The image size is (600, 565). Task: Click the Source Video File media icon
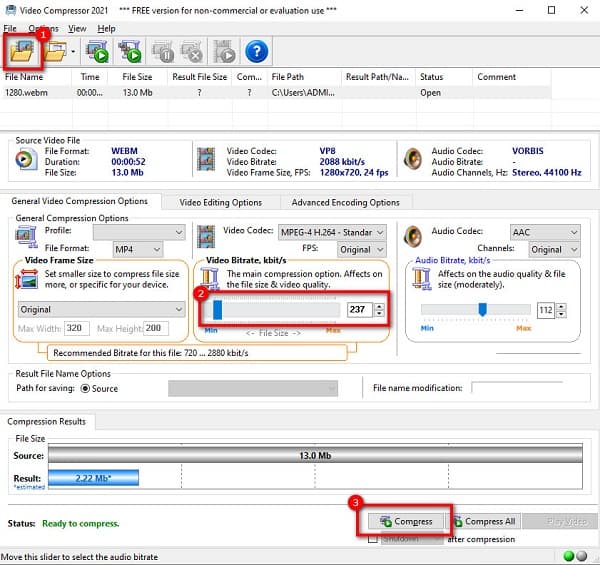(26, 160)
